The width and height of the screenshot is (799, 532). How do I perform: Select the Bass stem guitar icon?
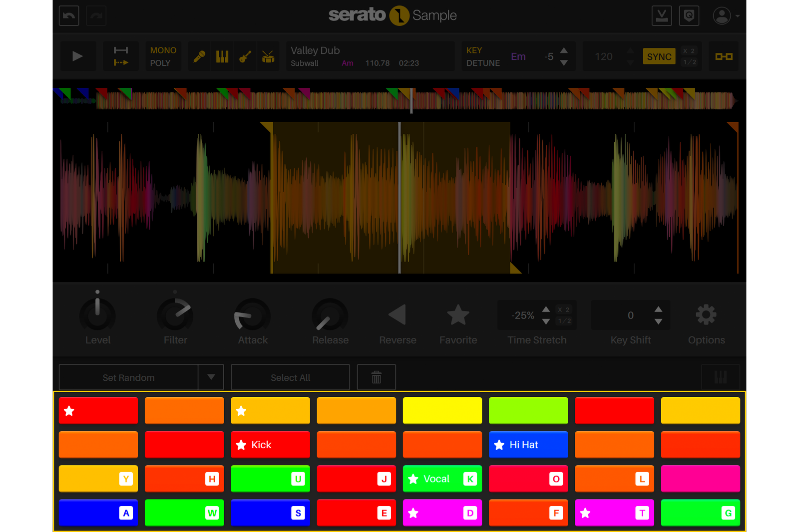(x=245, y=56)
